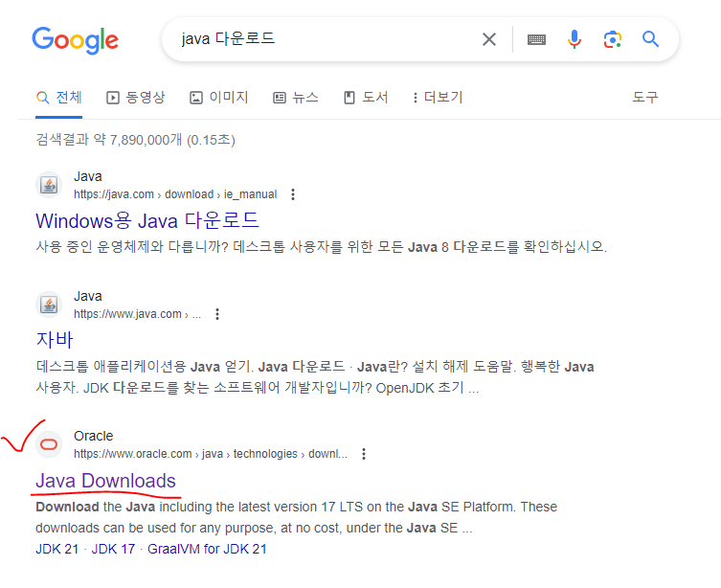
Task: Open the 자바 result link
Action: coord(55,340)
